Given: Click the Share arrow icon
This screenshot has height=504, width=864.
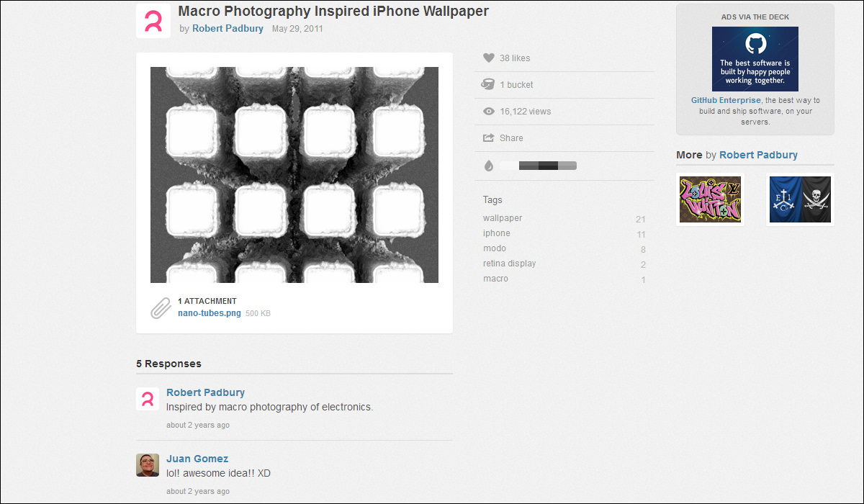Looking at the screenshot, I should 488,138.
